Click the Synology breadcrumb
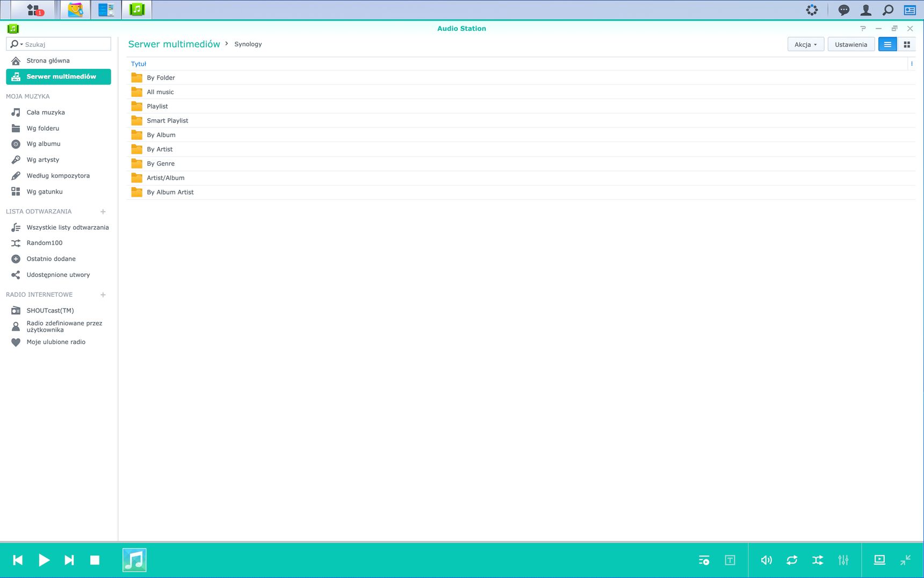This screenshot has height=578, width=924. point(248,44)
